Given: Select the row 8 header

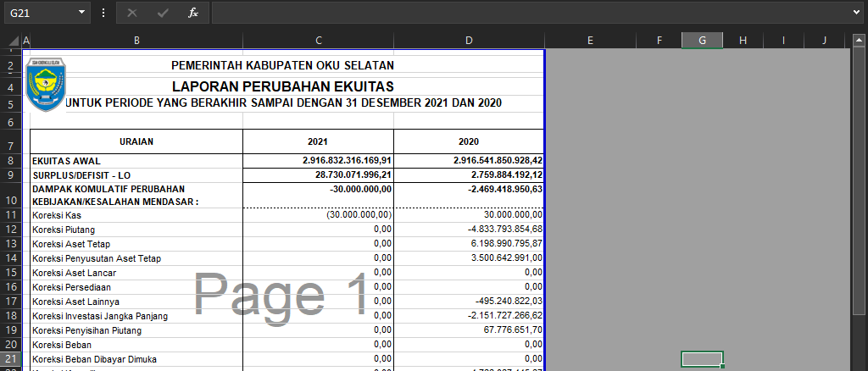Looking at the screenshot, I should click(x=9, y=160).
